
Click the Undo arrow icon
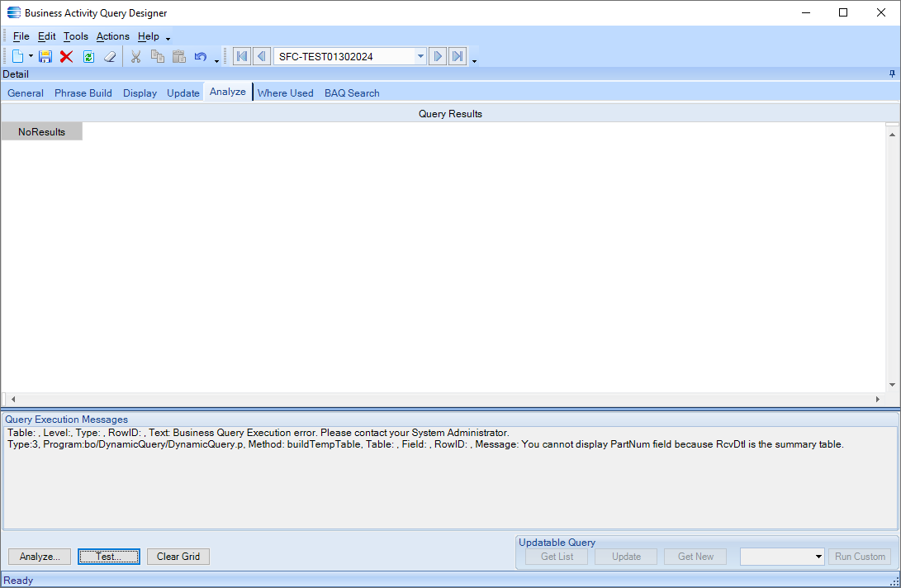point(201,56)
